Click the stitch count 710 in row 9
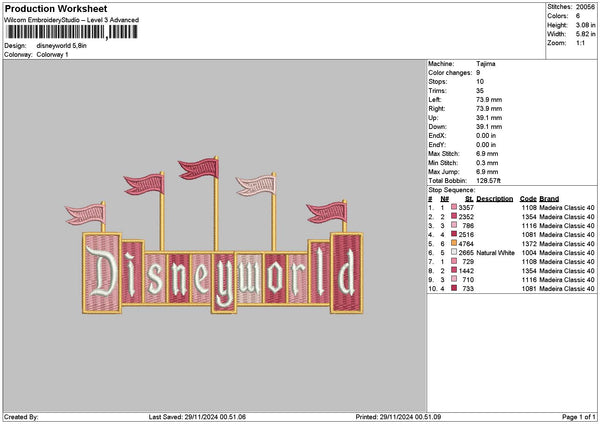 click(x=468, y=280)
